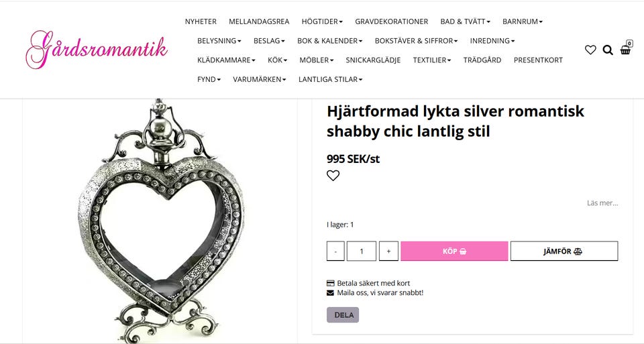
Task: Click the pink KÖP buy button
Action: [454, 251]
